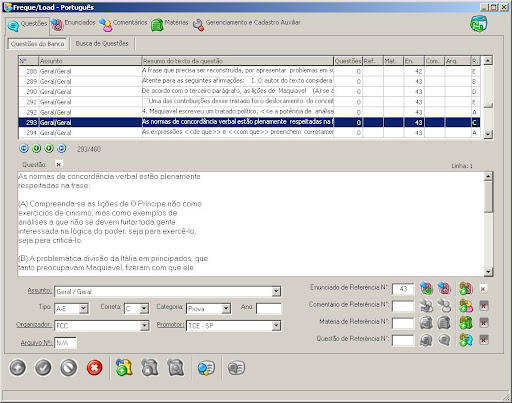Click the Questão de Referência number field
The width and height of the screenshot is (512, 403).
pyautogui.click(x=403, y=340)
